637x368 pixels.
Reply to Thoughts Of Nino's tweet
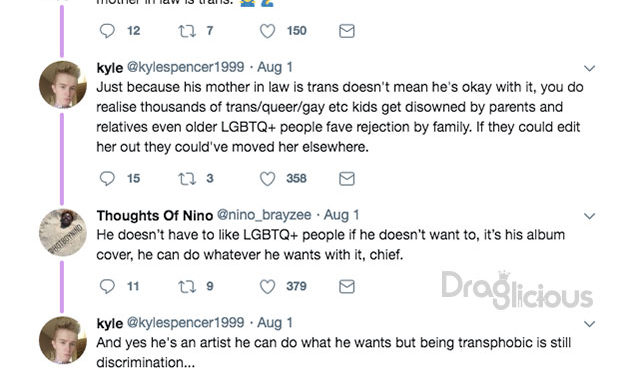107,286
